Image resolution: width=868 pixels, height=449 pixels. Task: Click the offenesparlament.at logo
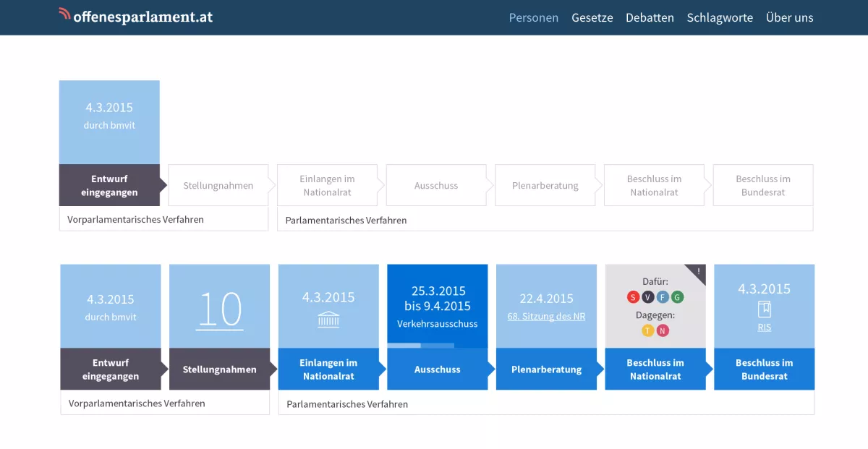coord(142,16)
